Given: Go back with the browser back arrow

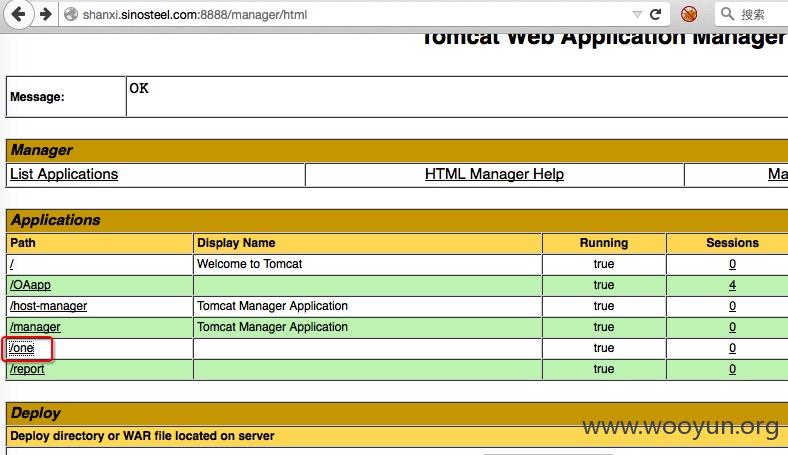Looking at the screenshot, I should 19,14.
